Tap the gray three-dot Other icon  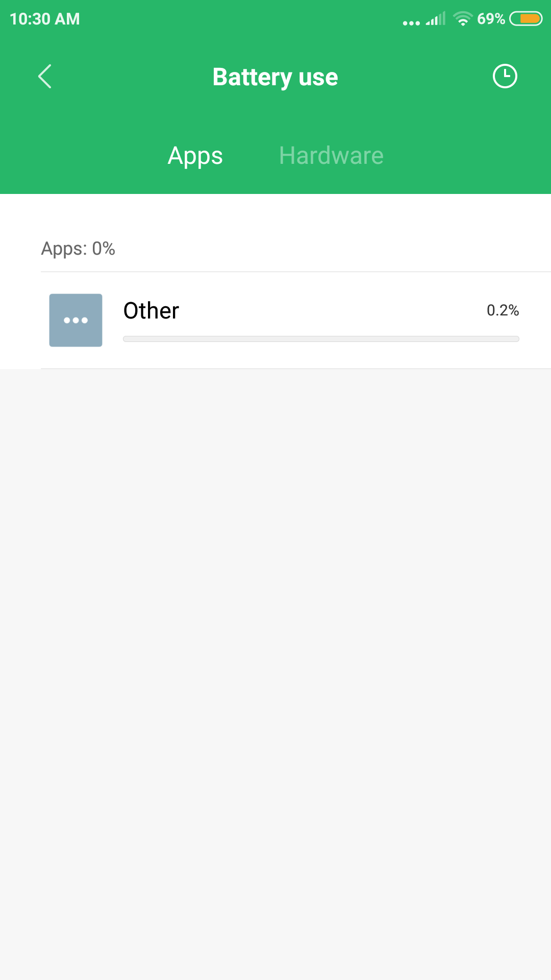76,320
